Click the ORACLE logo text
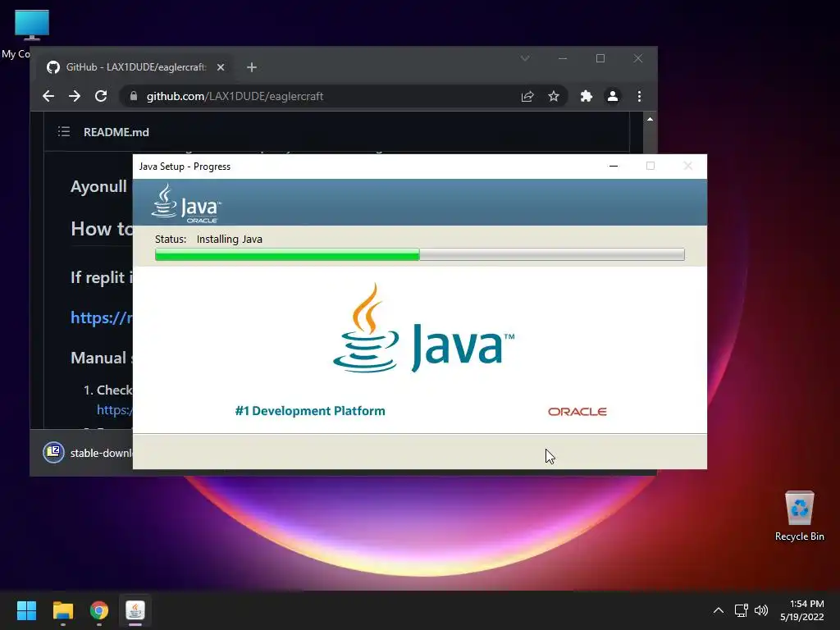 tap(577, 412)
